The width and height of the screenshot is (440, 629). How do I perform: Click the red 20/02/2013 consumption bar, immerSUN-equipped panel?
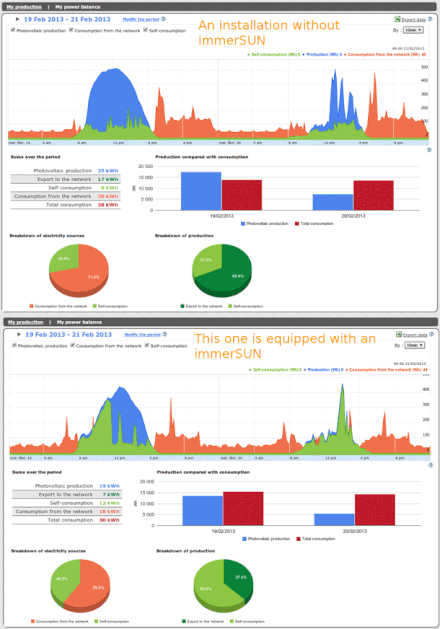click(375, 510)
